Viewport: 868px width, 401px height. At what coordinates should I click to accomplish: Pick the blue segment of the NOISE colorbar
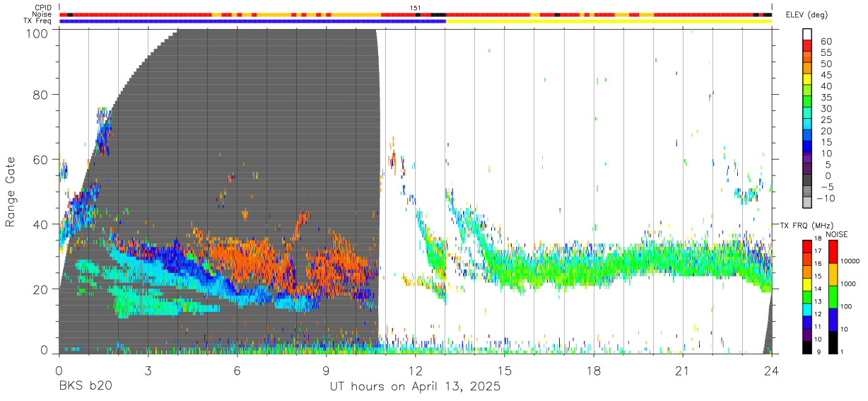tap(832, 320)
